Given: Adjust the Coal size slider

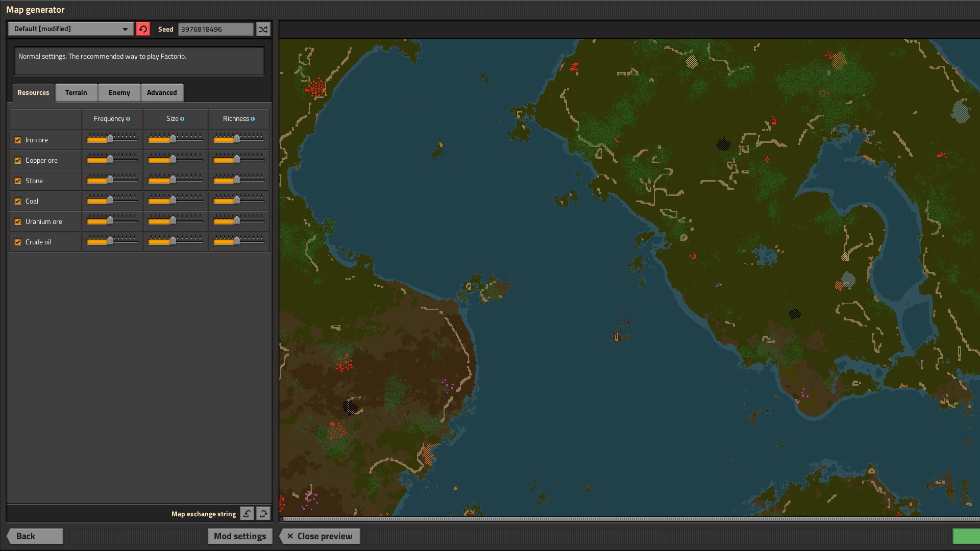Looking at the screenshot, I should click(x=176, y=200).
